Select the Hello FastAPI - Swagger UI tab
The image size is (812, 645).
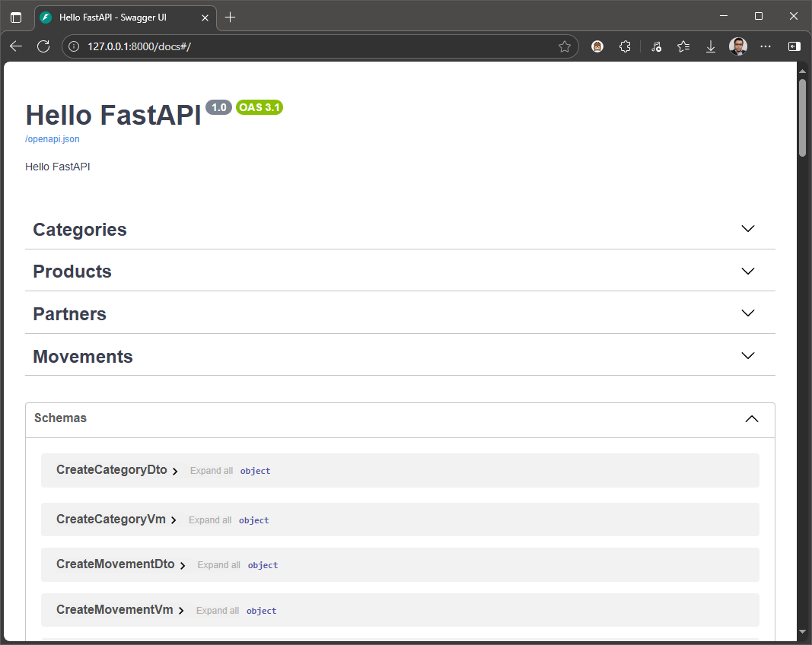point(126,17)
